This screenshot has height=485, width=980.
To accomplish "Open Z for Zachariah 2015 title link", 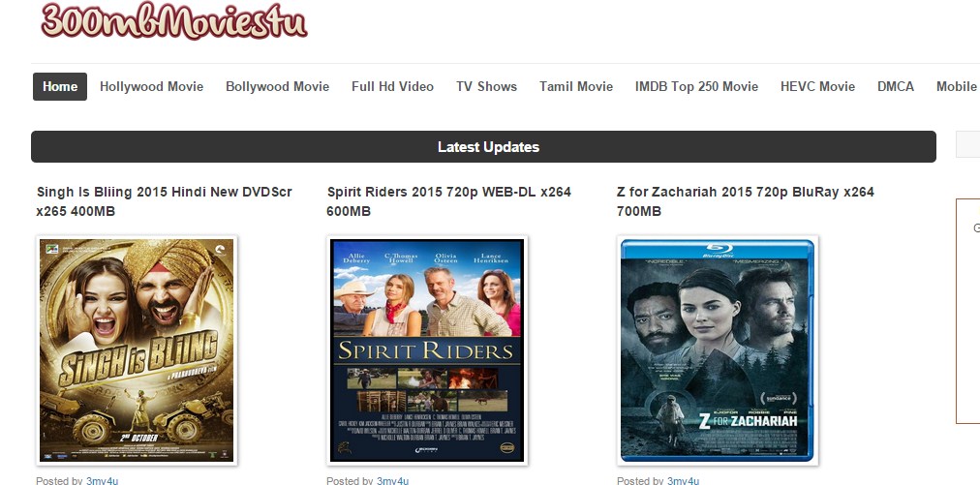I will tap(745, 201).
